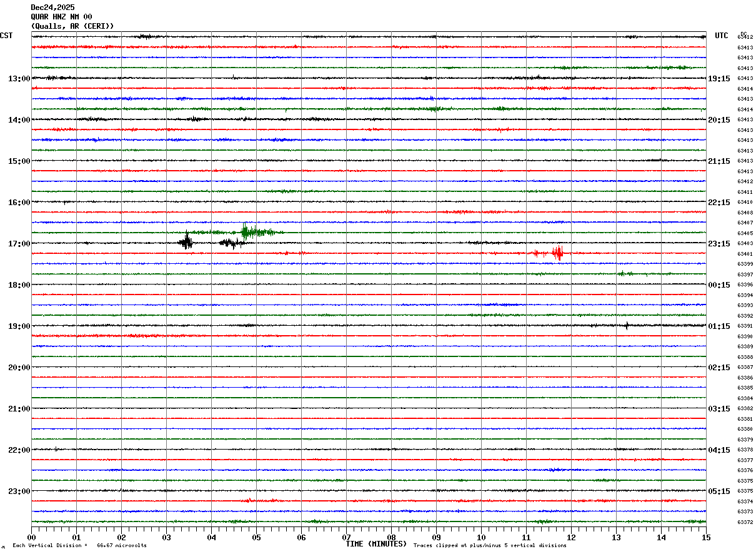Select the 13:00 CST time label
This screenshot has width=756, height=554.
click(x=19, y=79)
